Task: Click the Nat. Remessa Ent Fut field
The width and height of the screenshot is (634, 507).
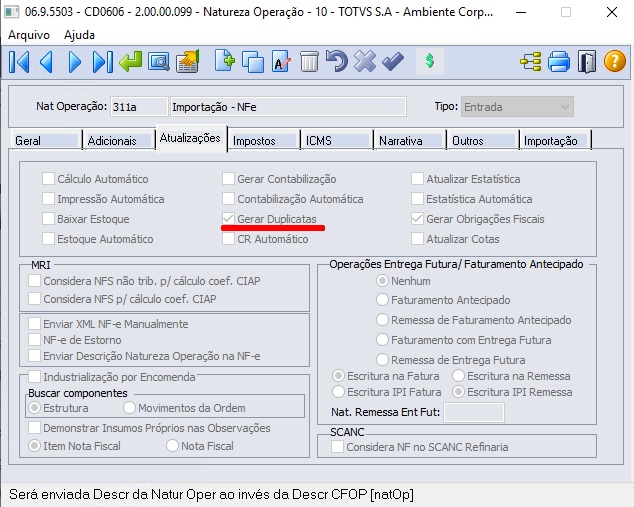Action: pyautogui.click(x=473, y=412)
